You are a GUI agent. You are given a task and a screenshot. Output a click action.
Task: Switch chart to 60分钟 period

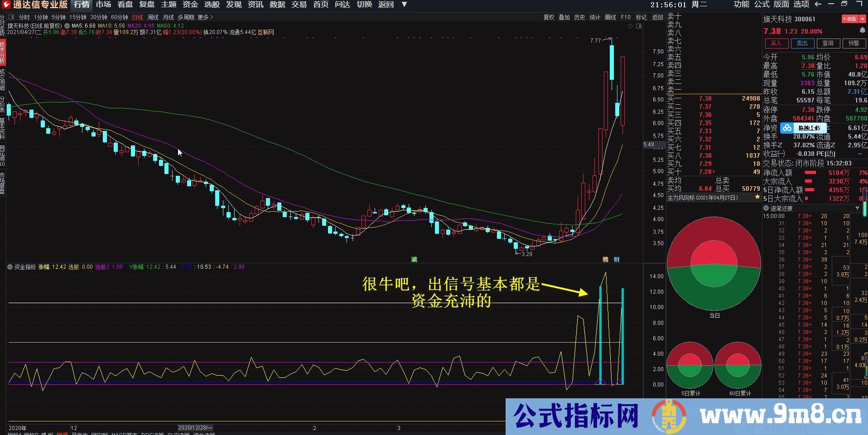tap(119, 17)
